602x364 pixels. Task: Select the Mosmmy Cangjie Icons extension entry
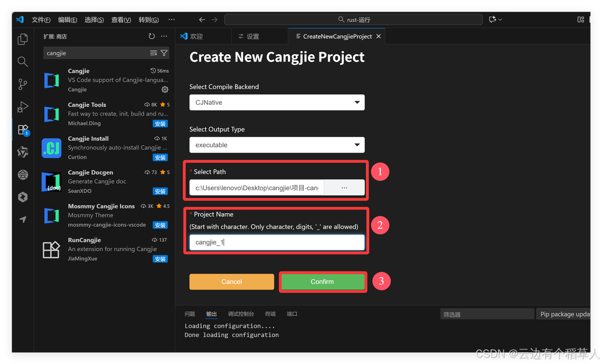coord(105,216)
